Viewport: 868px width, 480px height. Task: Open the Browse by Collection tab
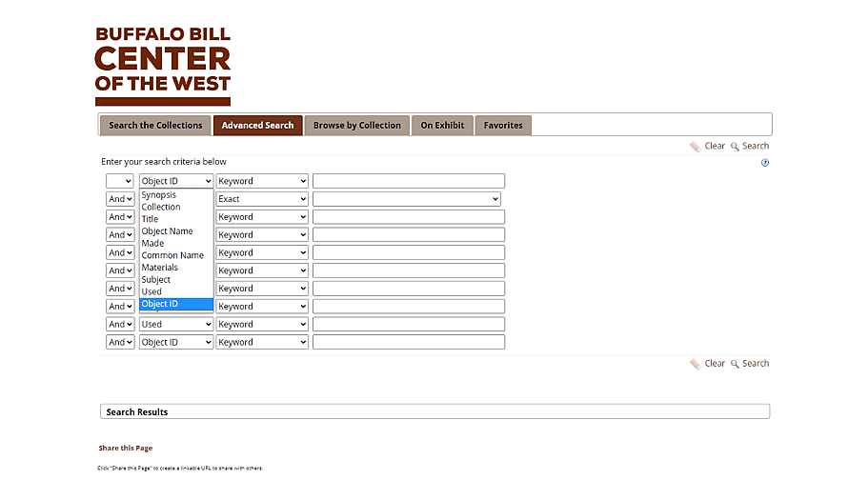(x=357, y=126)
